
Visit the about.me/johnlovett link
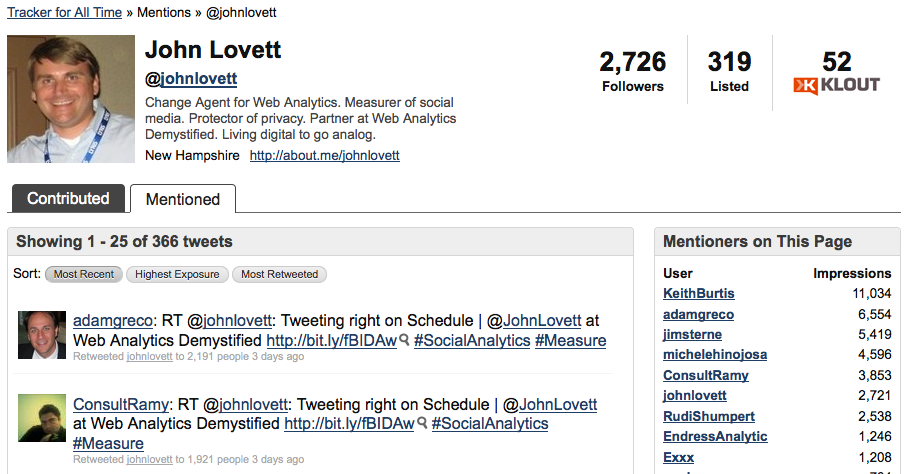pos(325,156)
